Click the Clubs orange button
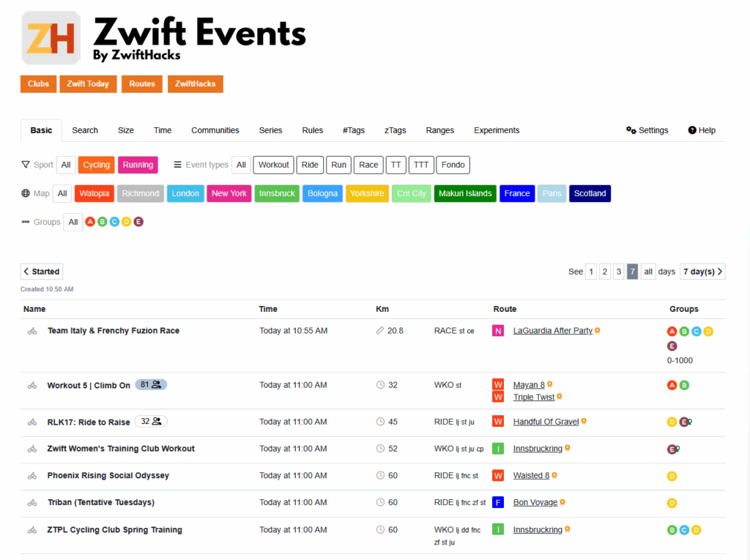The image size is (750, 560). [38, 83]
